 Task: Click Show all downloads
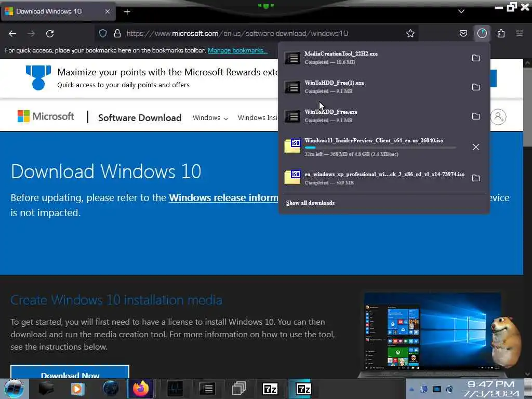tap(310, 203)
